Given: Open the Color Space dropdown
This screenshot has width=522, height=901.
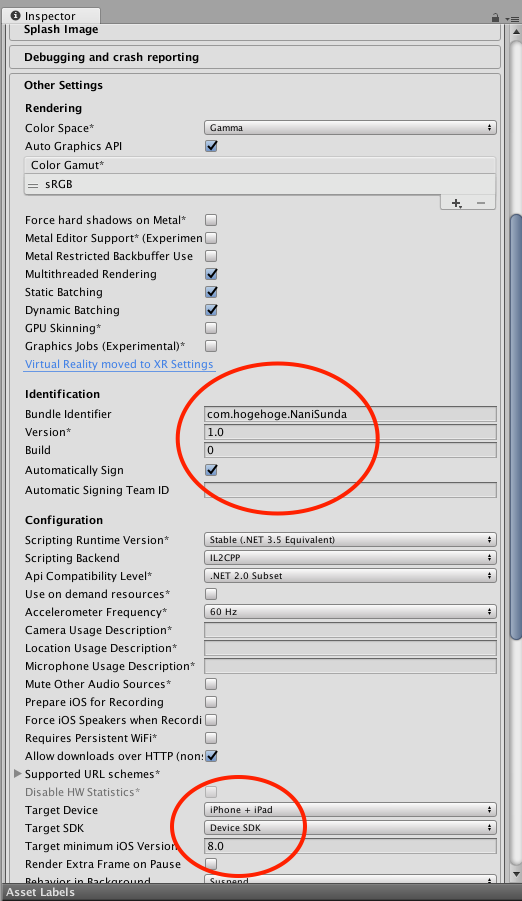Looking at the screenshot, I should (350, 128).
